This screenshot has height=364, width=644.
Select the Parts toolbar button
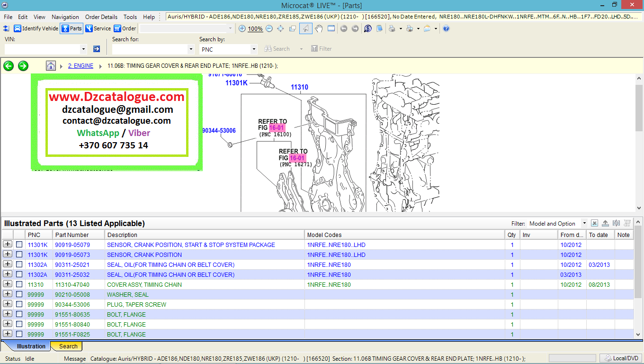(72, 28)
